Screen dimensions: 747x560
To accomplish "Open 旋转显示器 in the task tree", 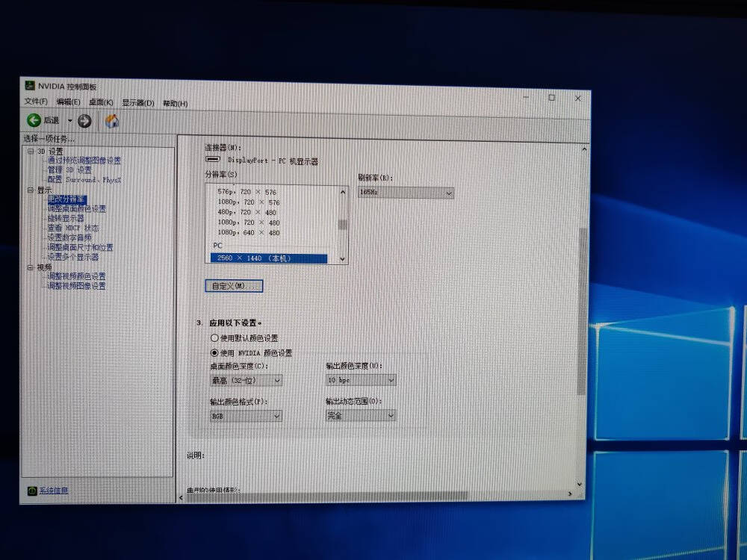I will [66, 218].
